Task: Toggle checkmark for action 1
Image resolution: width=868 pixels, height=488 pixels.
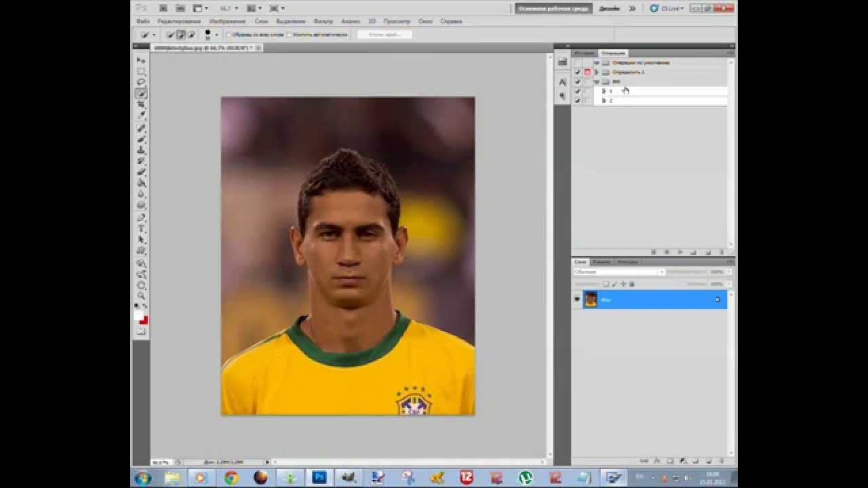Action: [578, 91]
